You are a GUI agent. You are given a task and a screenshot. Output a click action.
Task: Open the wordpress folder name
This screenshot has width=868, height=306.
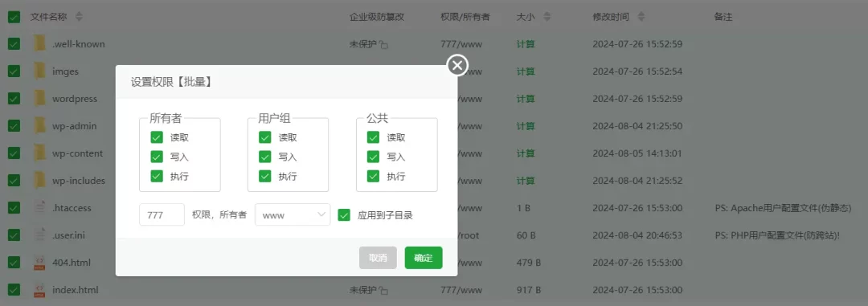(x=74, y=99)
